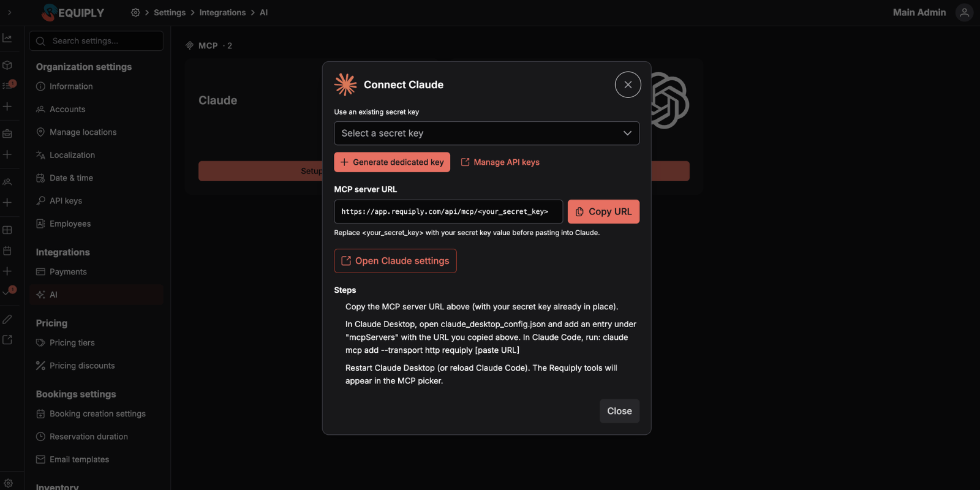The image size is (980, 490).
Task: Click the Close button at dialog bottom
Action: coord(619,411)
